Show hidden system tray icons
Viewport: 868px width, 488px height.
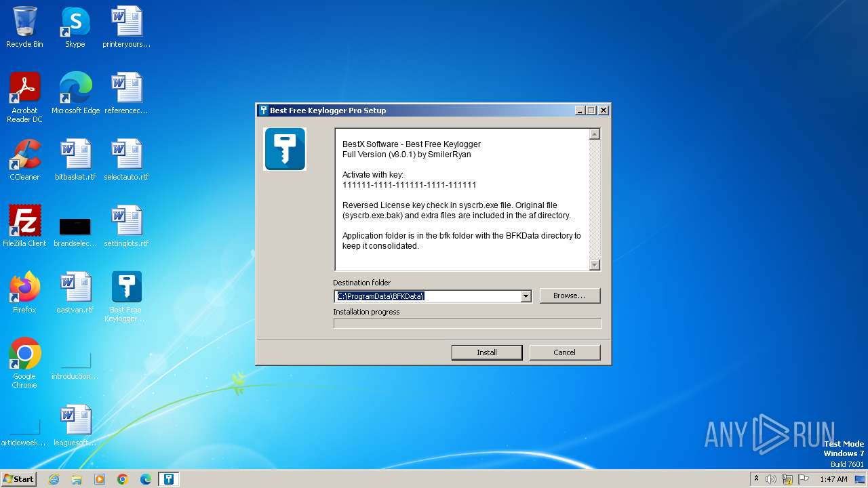tap(756, 479)
